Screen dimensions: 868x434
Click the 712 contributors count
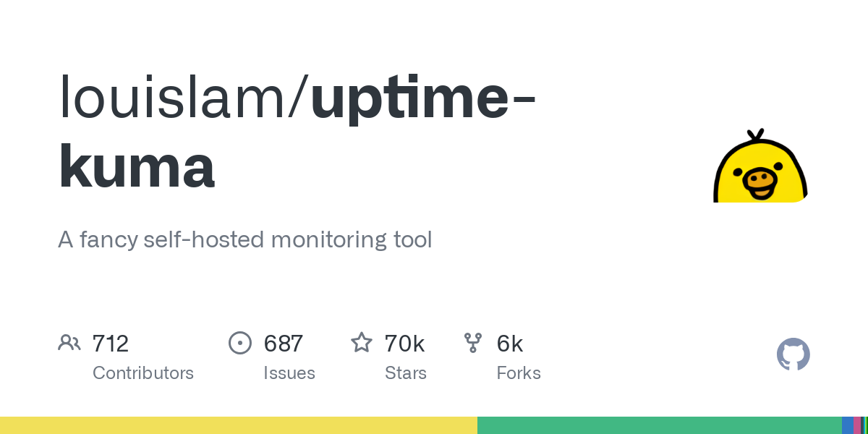pos(111,344)
